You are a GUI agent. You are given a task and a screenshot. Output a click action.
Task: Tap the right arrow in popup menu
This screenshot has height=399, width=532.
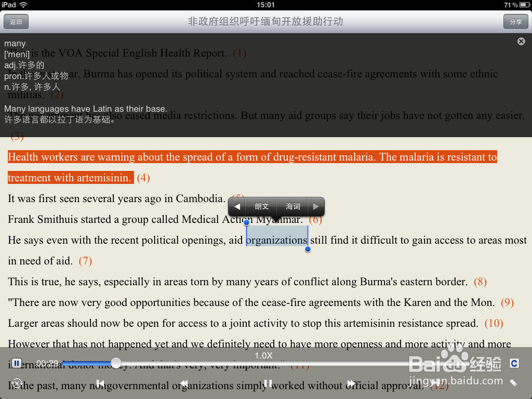point(316,206)
